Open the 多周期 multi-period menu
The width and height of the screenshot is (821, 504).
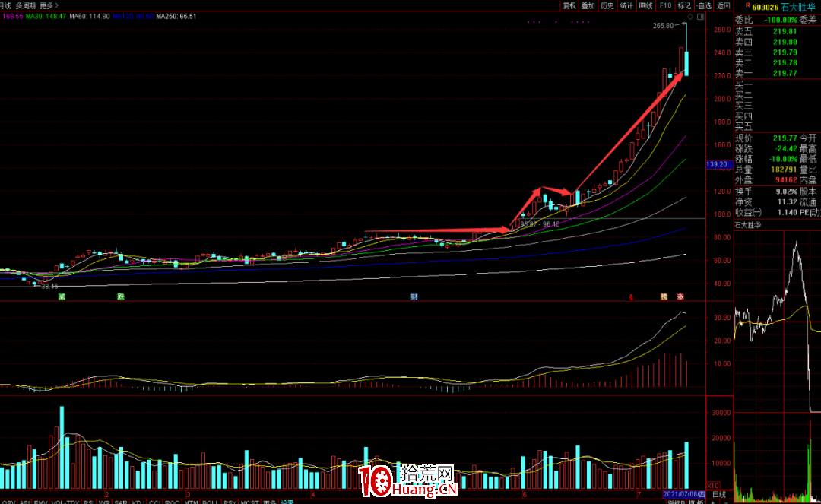tap(25, 5)
